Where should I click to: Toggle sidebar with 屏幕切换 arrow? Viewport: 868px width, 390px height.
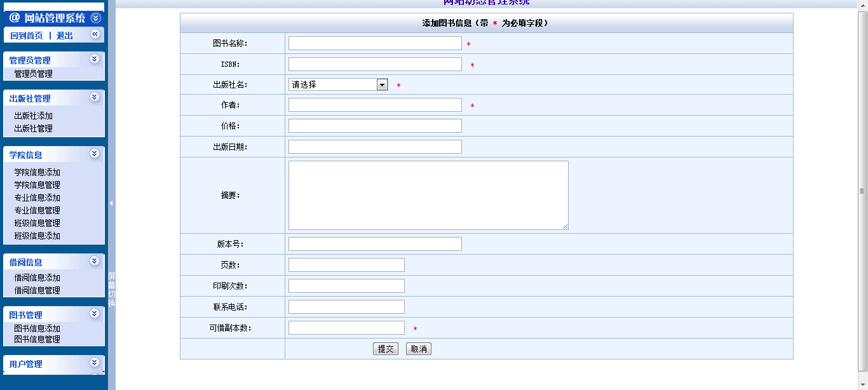(111, 203)
